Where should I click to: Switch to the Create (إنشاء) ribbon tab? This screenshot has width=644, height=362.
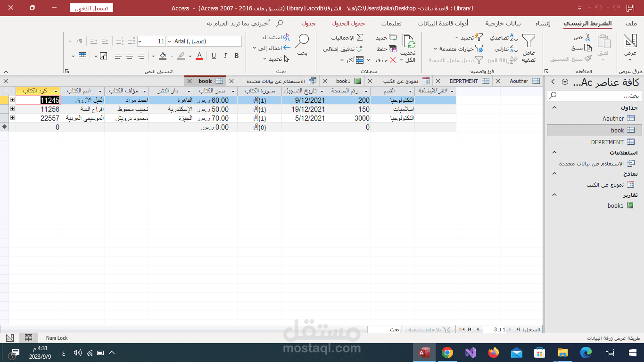tap(542, 24)
